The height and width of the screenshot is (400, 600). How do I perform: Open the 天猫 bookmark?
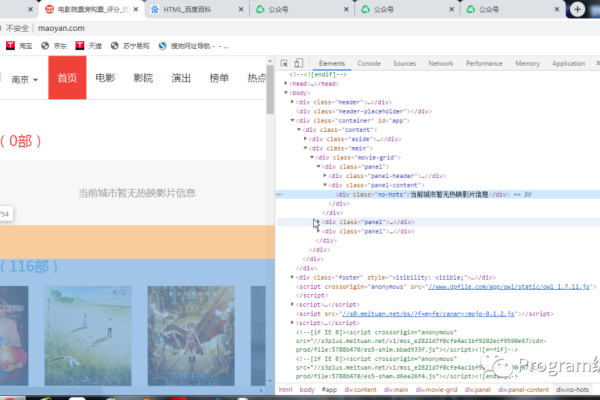point(89,46)
